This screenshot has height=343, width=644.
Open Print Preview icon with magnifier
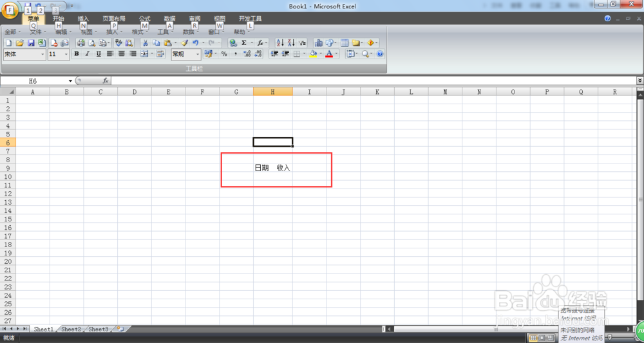pos(92,43)
